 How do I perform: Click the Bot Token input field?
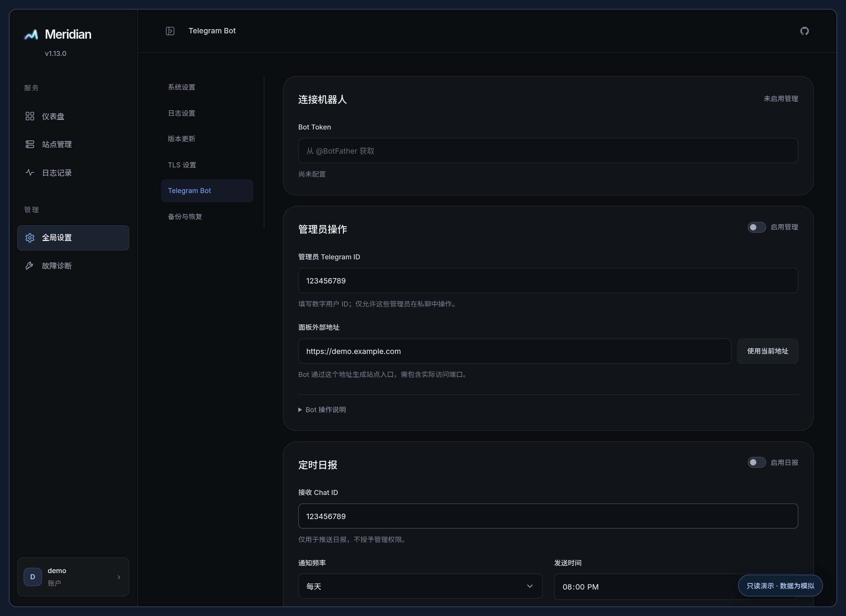pos(548,151)
